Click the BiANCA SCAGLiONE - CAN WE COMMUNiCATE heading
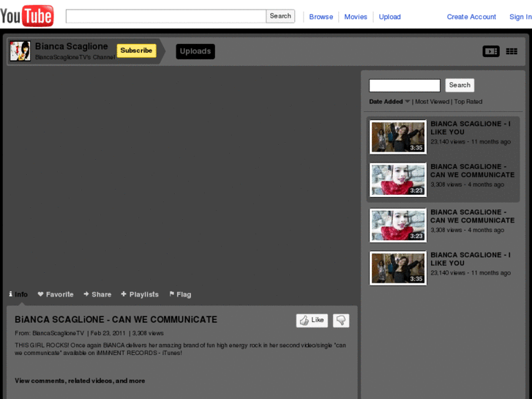Viewport: 532px width, 399px height. 116,319
